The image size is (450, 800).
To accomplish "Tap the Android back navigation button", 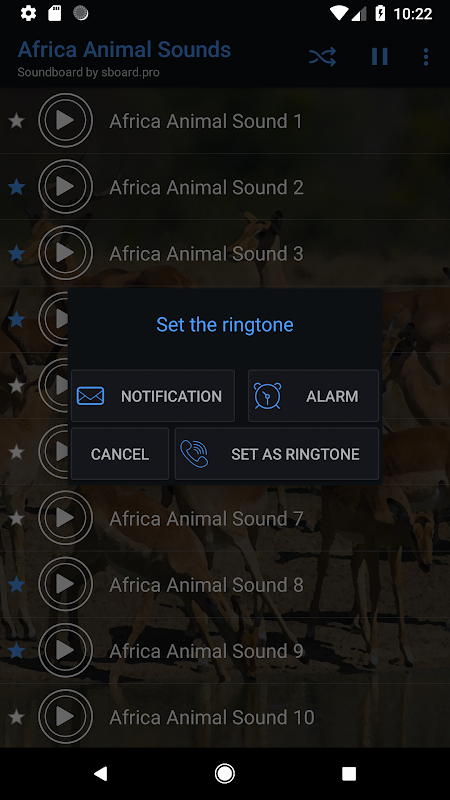I will point(101,774).
